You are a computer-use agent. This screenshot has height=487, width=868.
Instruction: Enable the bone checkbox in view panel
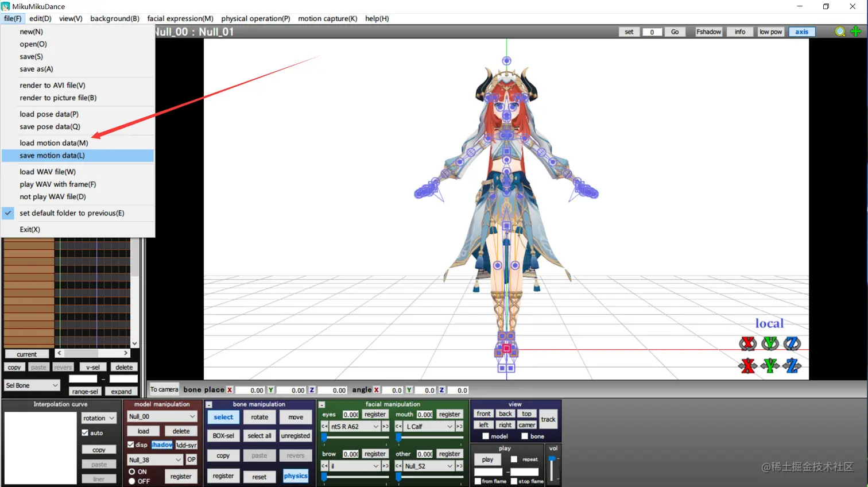tap(525, 436)
